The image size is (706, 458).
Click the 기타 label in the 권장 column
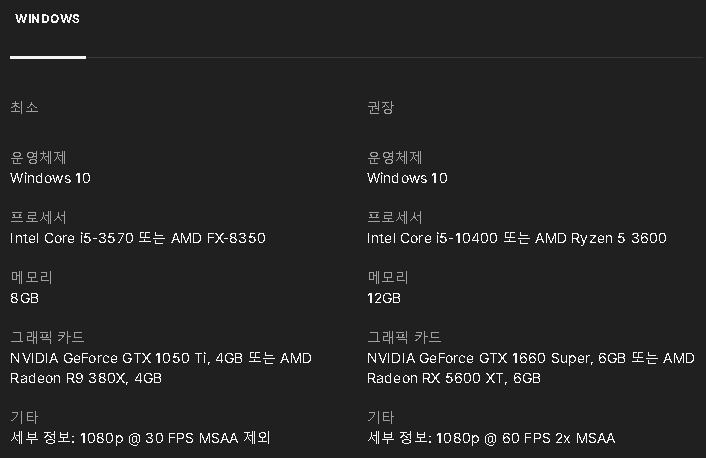coord(381,418)
